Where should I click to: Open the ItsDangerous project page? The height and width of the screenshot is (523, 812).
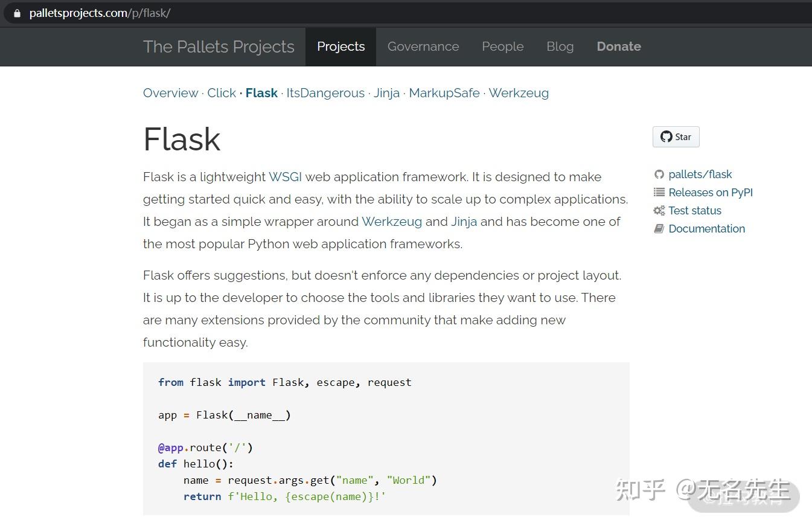[x=325, y=93]
